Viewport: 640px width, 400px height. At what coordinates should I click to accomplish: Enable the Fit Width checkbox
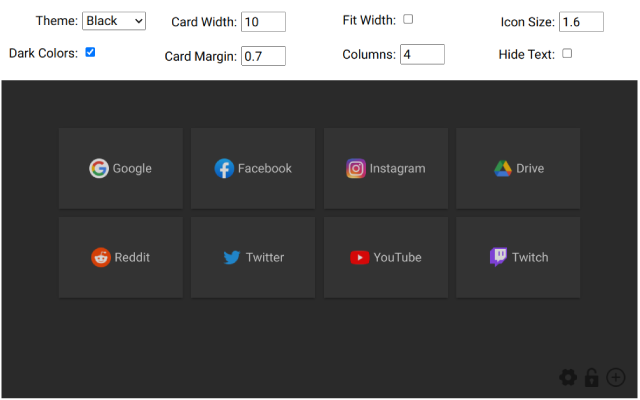pyautogui.click(x=408, y=19)
